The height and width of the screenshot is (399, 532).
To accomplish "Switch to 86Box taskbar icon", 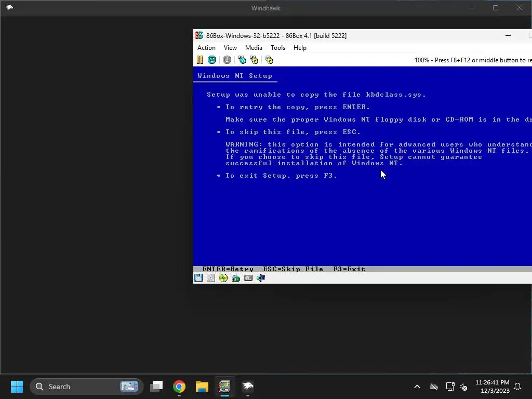I will [x=224, y=387].
